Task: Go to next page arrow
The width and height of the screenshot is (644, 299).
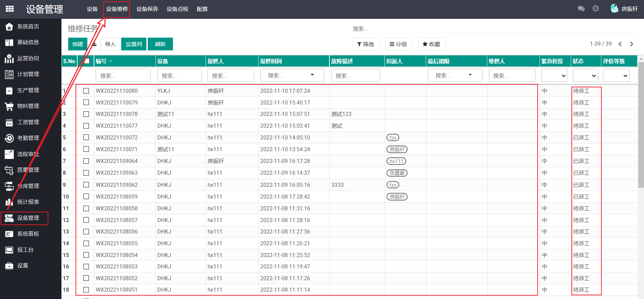Action: point(632,44)
